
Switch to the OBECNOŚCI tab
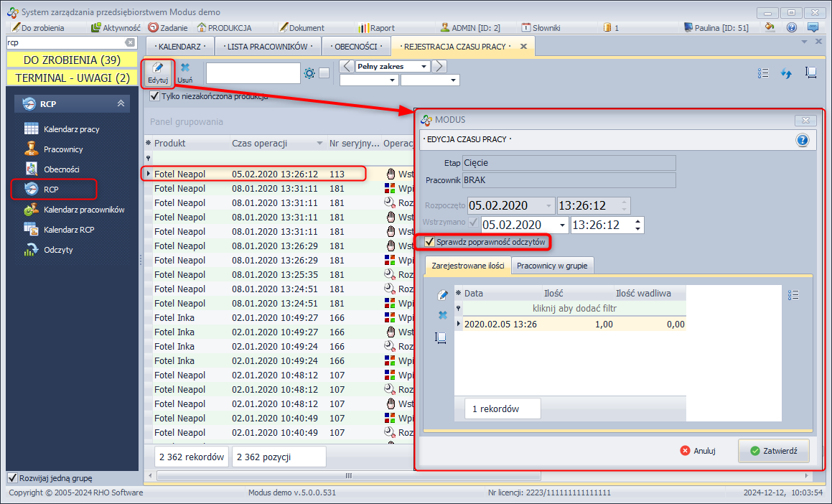point(355,47)
